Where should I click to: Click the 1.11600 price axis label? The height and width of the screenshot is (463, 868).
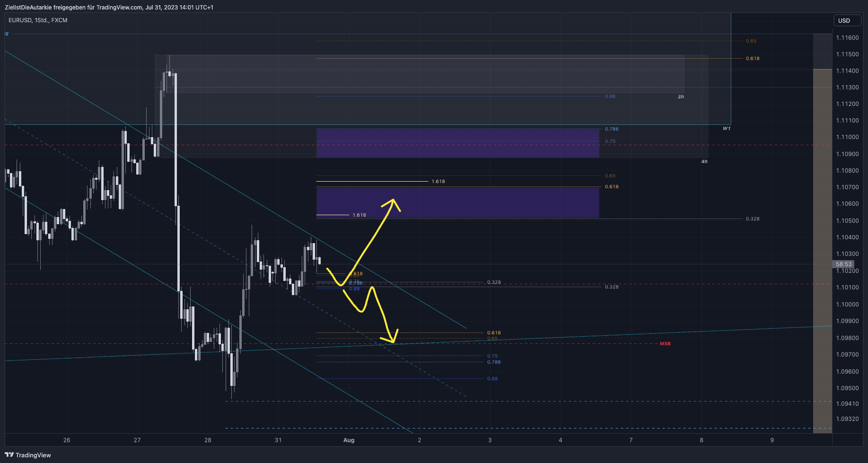click(847, 38)
